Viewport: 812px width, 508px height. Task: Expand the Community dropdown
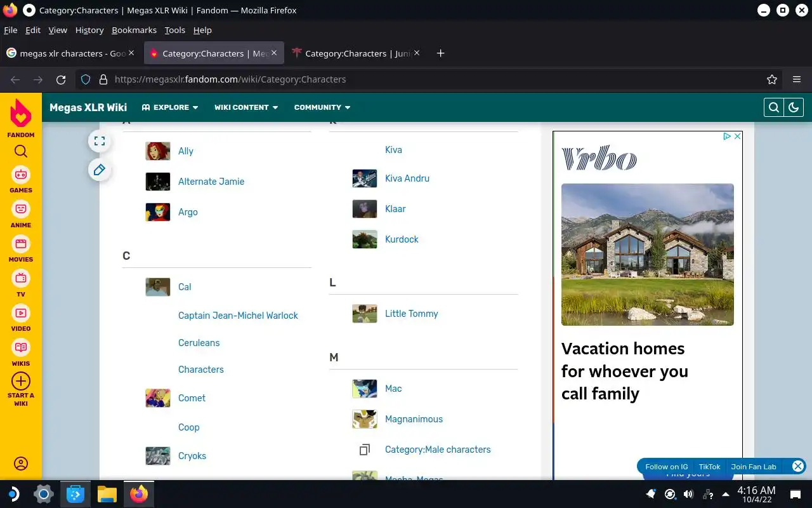click(x=322, y=107)
